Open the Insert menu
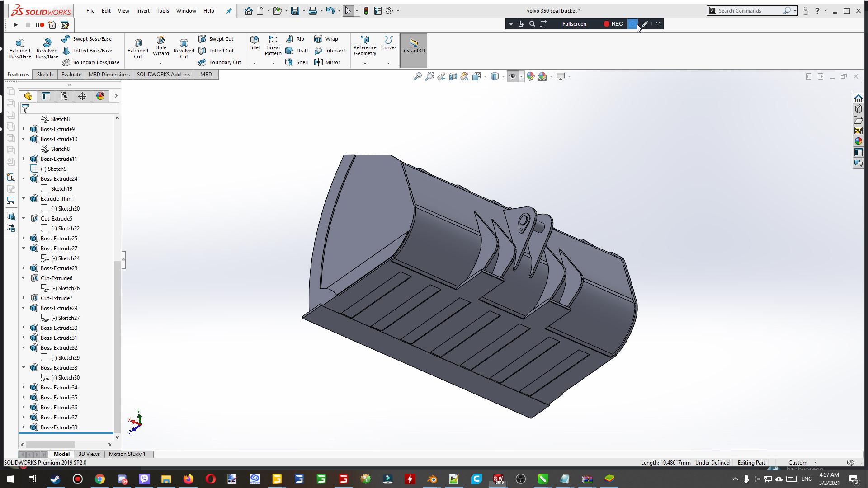This screenshot has width=868, height=488. (143, 11)
